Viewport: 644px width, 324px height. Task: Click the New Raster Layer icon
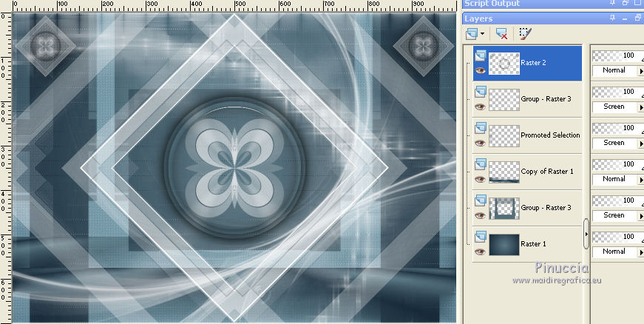click(472, 34)
